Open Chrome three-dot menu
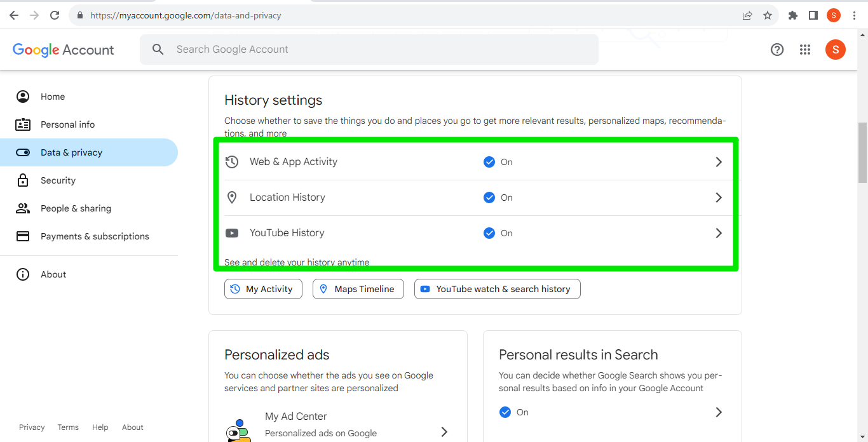The image size is (868, 442). click(x=854, y=15)
